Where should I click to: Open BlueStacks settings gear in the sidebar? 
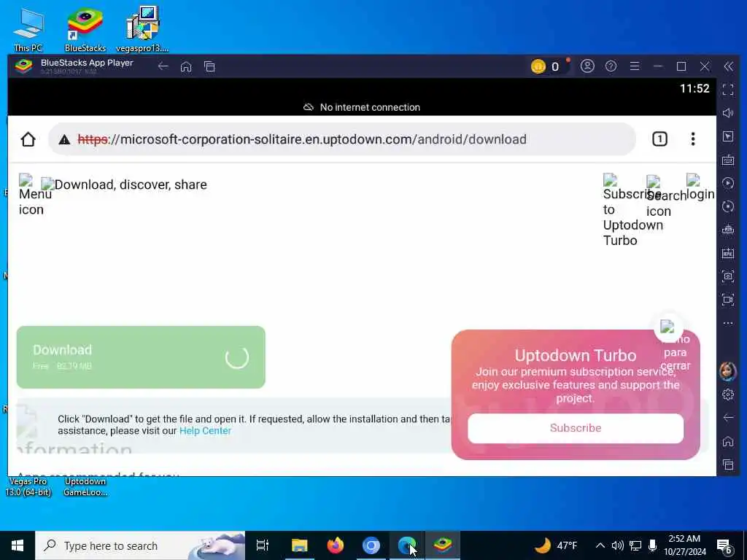tap(728, 394)
